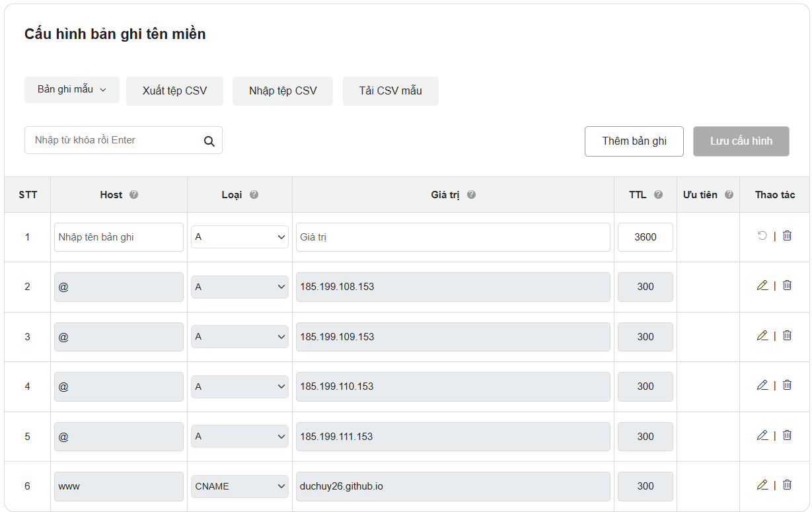
Task: Click the edit pencil icon for record 2
Action: click(762, 285)
